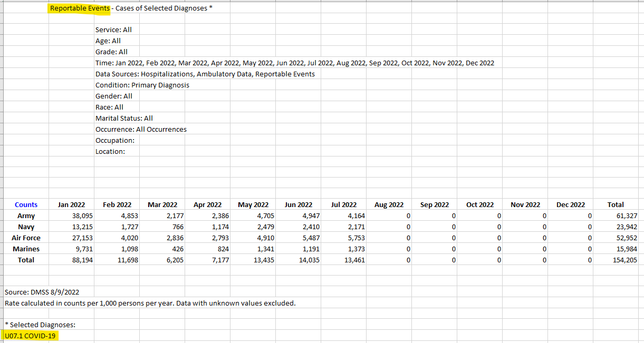Image resolution: width=644 pixels, height=343 pixels.
Task: Click Navy Jan 2022 value 13,215
Action: coord(83,227)
